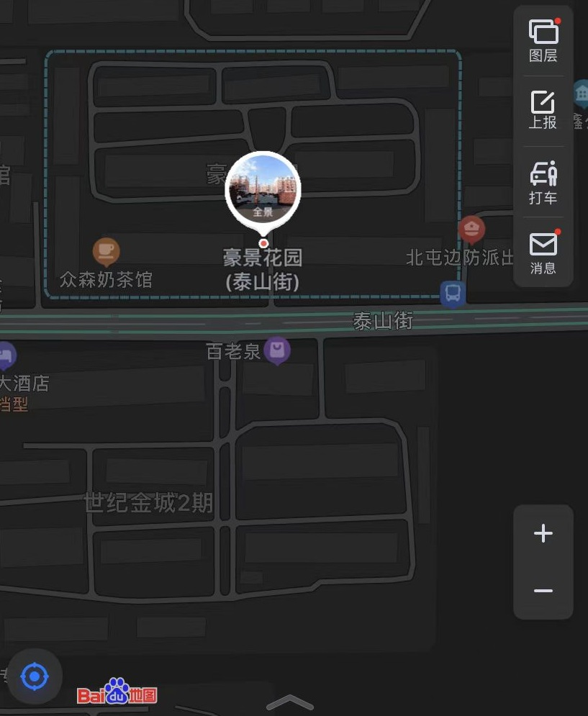
Task: Open the 打车 ride-hailing option
Action: 543,182
